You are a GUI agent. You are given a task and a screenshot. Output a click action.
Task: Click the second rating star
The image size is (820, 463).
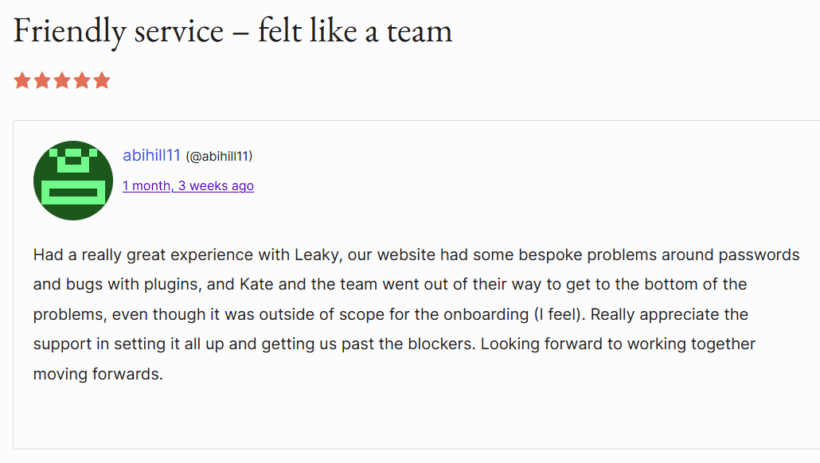(x=42, y=81)
